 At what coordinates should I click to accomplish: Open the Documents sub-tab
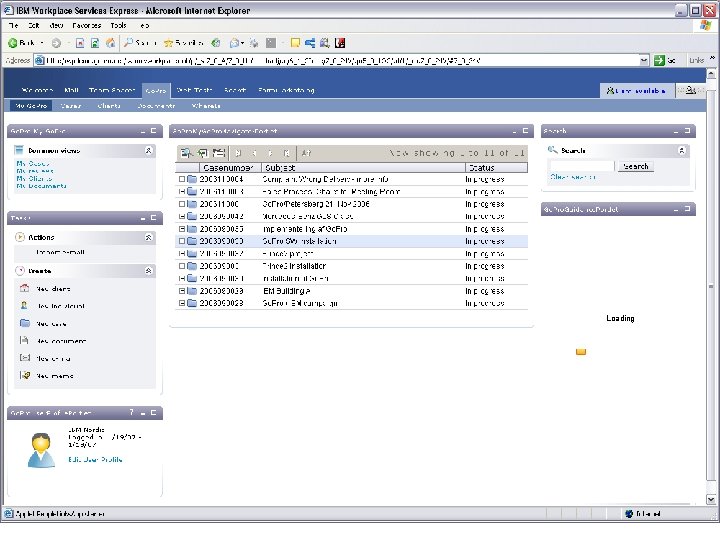(x=156, y=106)
